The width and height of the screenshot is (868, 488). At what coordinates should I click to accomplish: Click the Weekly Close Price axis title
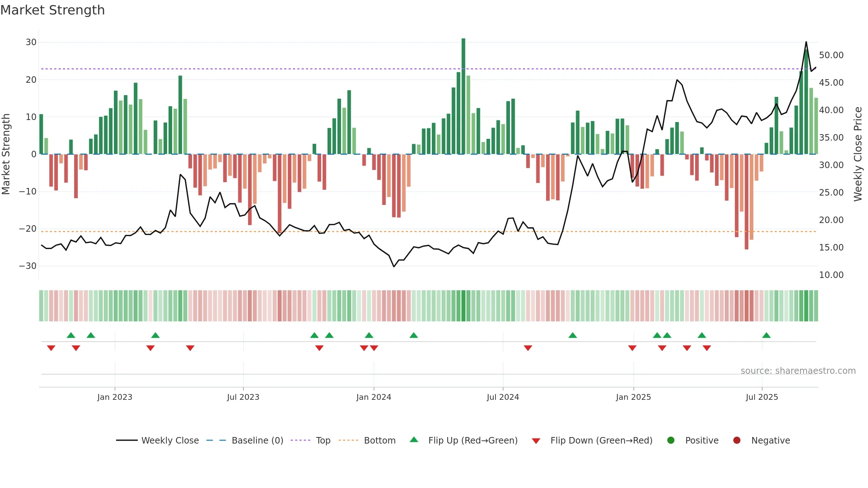pyautogui.click(x=858, y=154)
